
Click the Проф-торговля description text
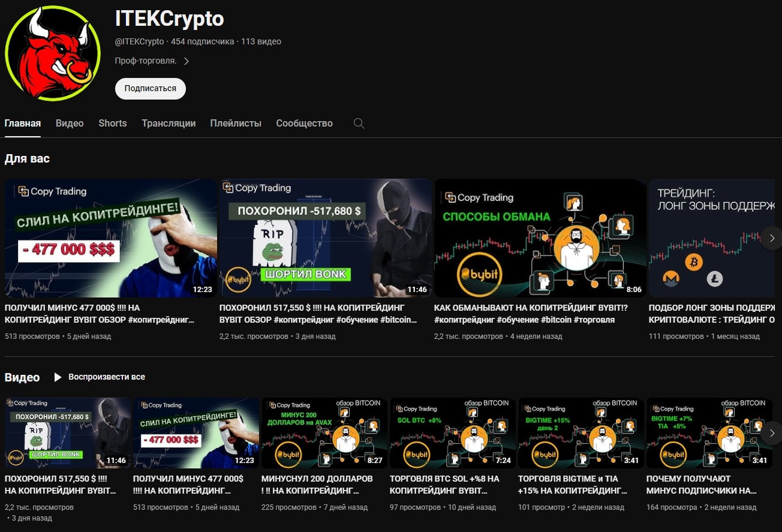[146, 61]
